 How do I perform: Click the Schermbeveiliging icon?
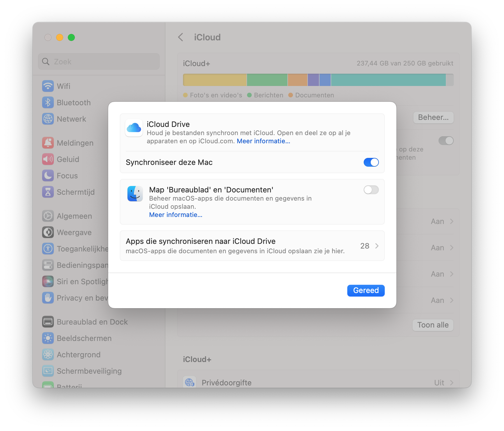point(48,371)
